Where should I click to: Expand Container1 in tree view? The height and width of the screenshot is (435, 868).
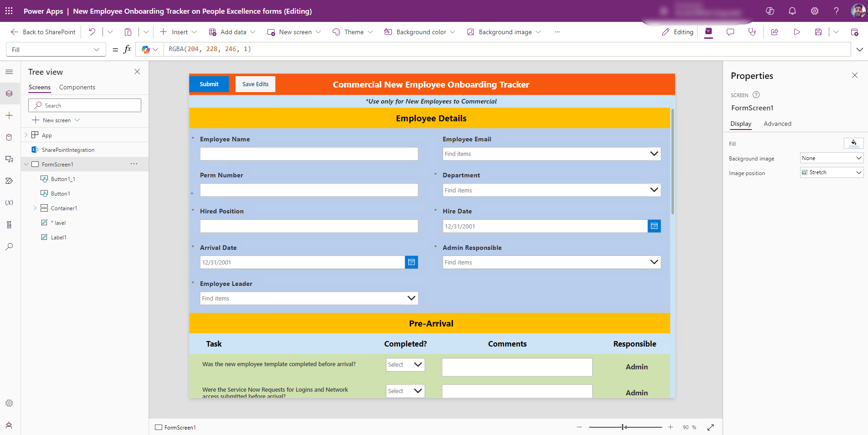(x=35, y=208)
